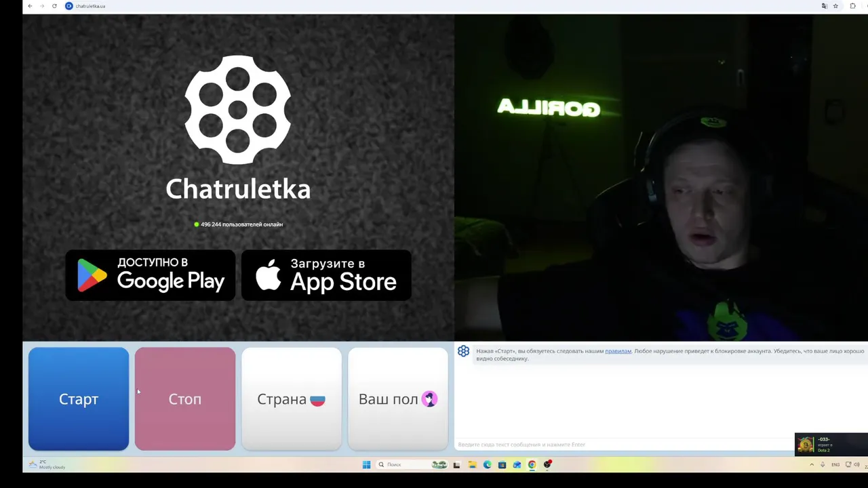Click the blue Старт button

(x=79, y=399)
